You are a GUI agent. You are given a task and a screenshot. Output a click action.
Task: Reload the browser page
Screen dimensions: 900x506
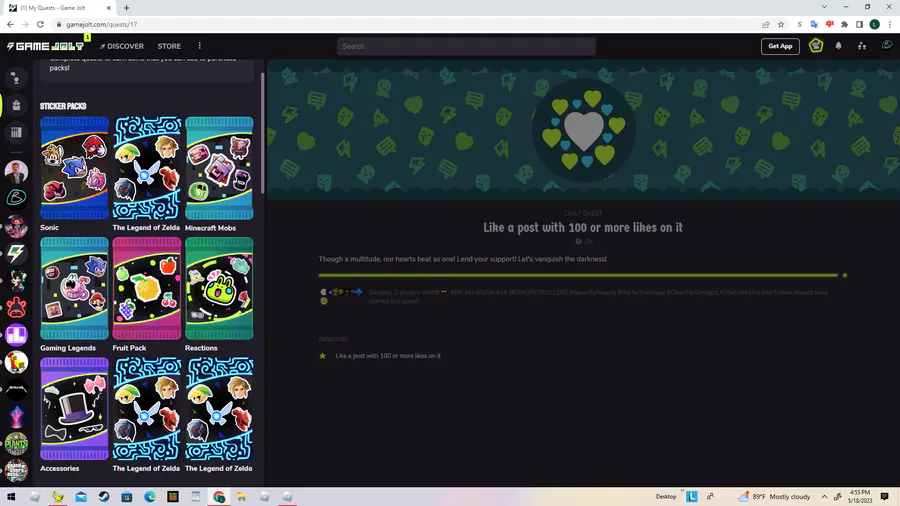(40, 24)
